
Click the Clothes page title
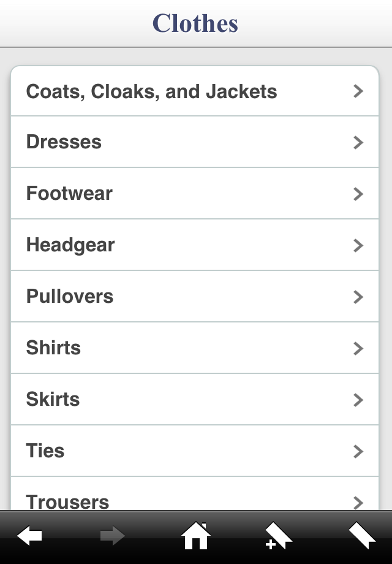[x=195, y=23]
